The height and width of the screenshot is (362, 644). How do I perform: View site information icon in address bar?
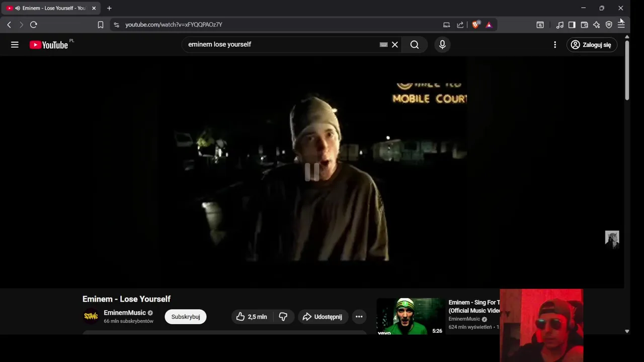pyautogui.click(x=117, y=25)
